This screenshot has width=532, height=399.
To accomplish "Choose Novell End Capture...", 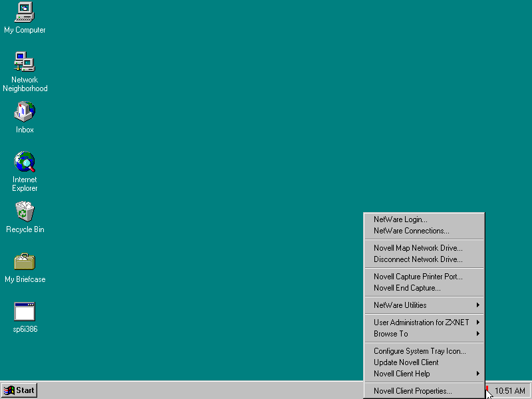I will (424, 288).
